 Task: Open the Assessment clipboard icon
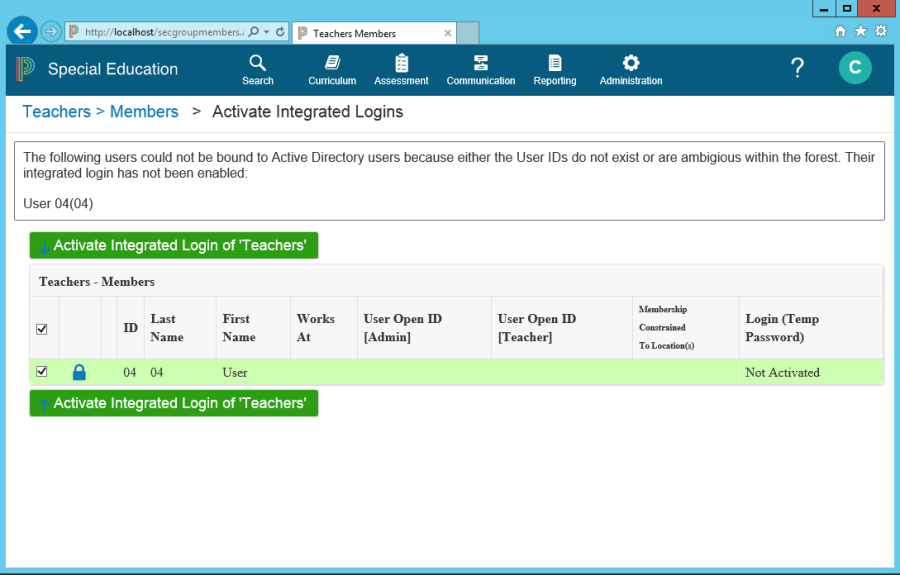(401, 63)
